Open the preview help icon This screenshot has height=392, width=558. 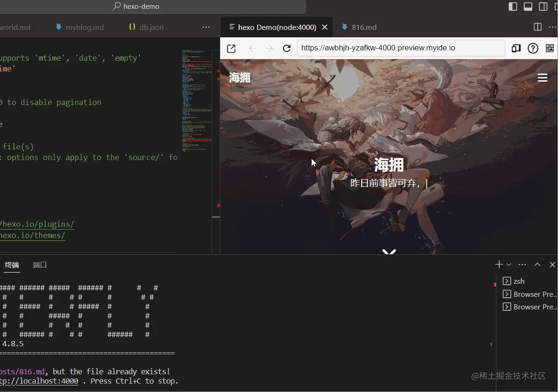(x=533, y=48)
